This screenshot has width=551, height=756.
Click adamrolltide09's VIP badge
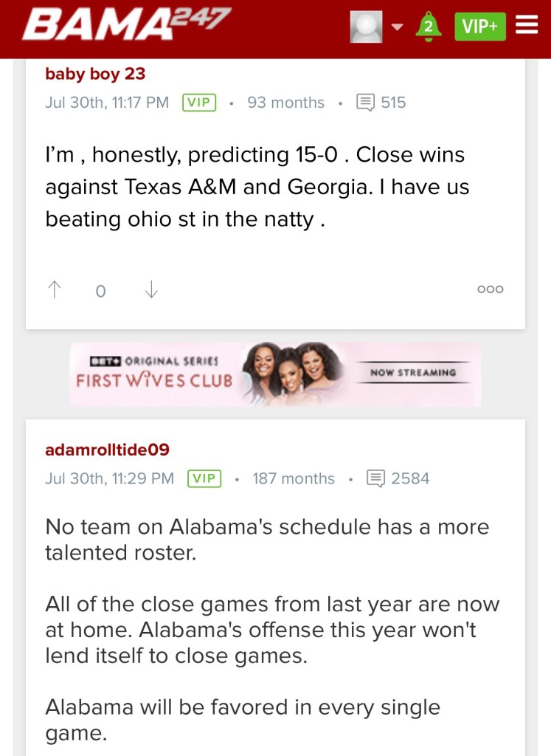pos(204,478)
